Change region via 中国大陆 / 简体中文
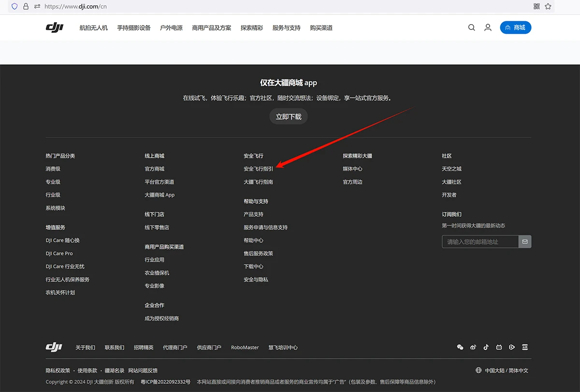This screenshot has height=392, width=580. [507, 370]
